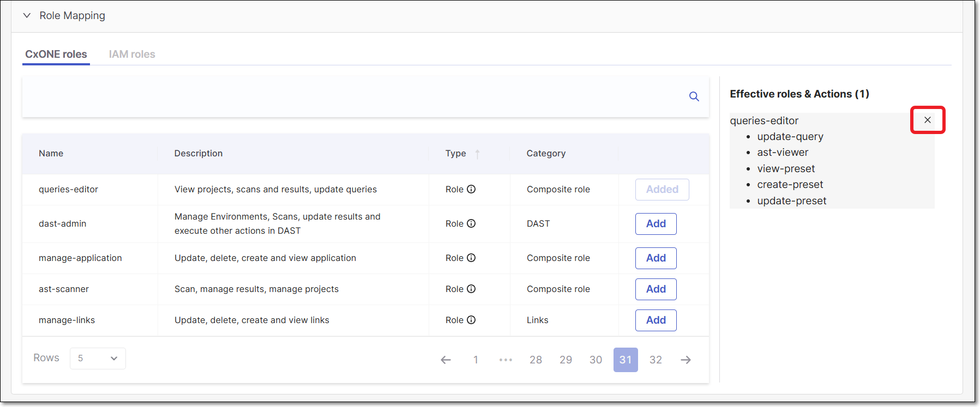This screenshot has width=980, height=407.
Task: Click 'Update, delete, create and view application'
Action: tap(265, 258)
